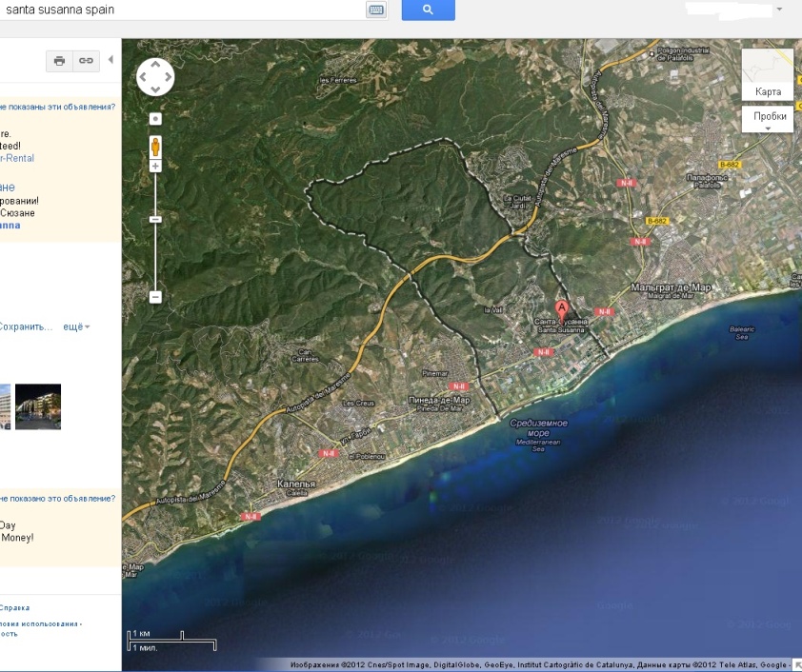Click the link (chain) icon
Screen dimensions: 802x672
pos(86,61)
